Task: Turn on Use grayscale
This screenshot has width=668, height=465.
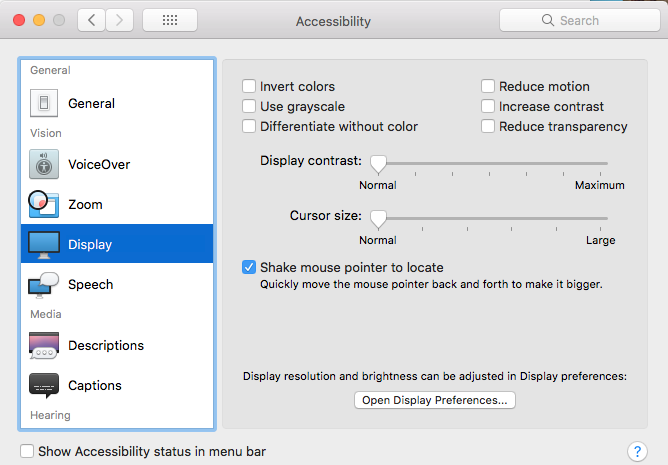Action: (250, 107)
